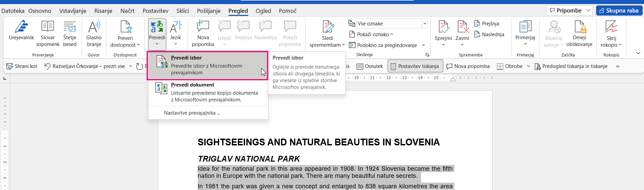Toggle Postavitev tiskanja print layout view

pyautogui.click(x=415, y=66)
